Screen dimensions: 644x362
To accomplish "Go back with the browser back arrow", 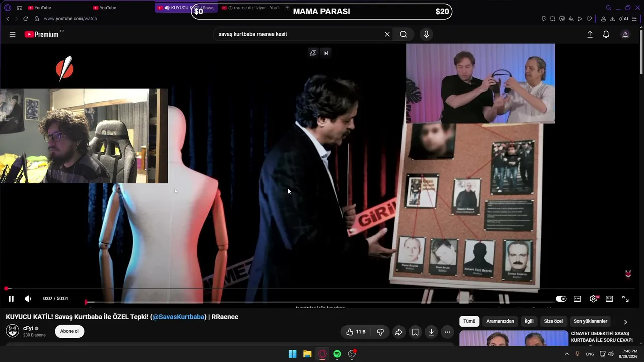I will (8, 19).
